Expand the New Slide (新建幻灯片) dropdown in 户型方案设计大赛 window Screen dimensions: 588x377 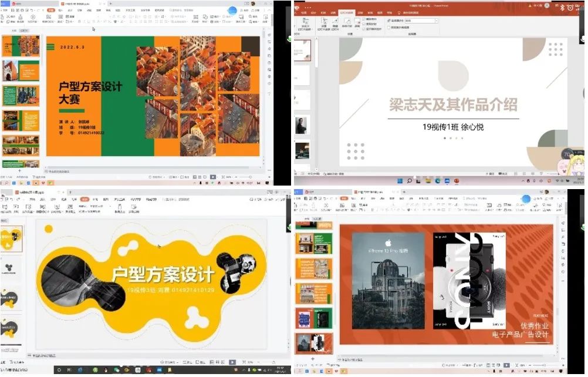55,22
